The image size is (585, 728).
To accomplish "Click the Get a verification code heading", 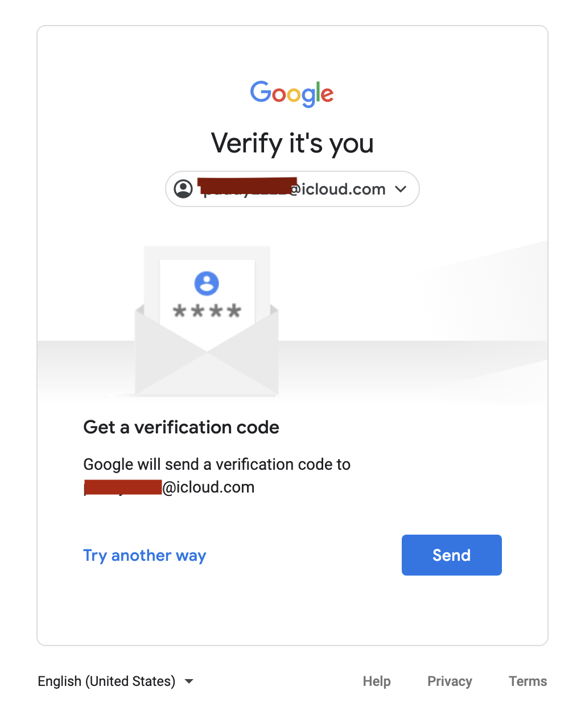I will 181,427.
